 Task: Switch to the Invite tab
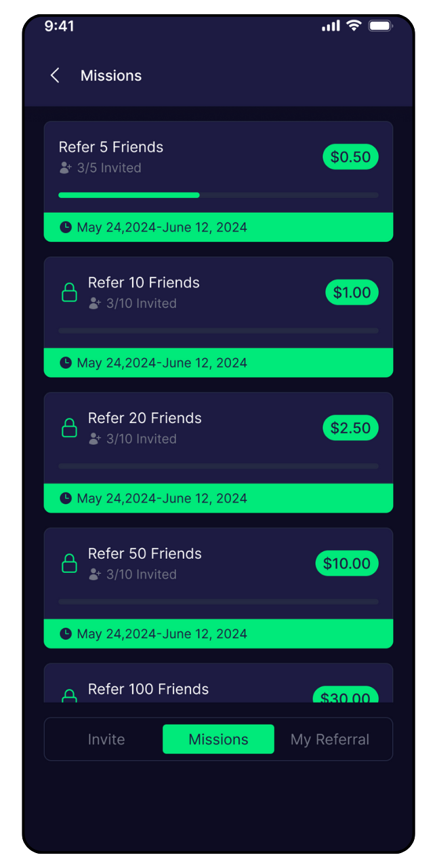(x=106, y=739)
